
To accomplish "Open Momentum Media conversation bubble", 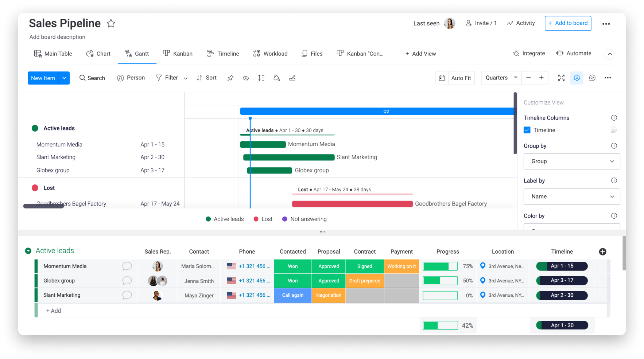I will [127, 266].
